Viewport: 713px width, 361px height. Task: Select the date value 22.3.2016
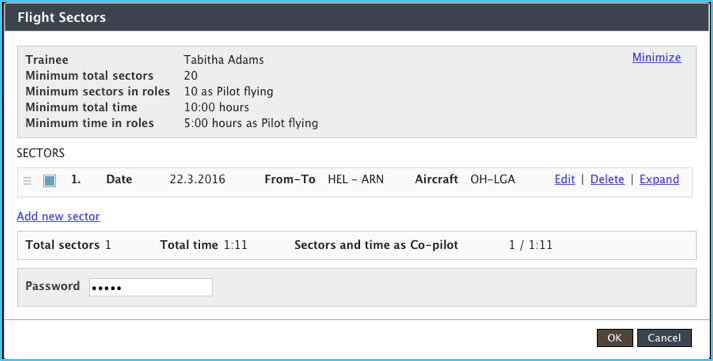point(197,180)
